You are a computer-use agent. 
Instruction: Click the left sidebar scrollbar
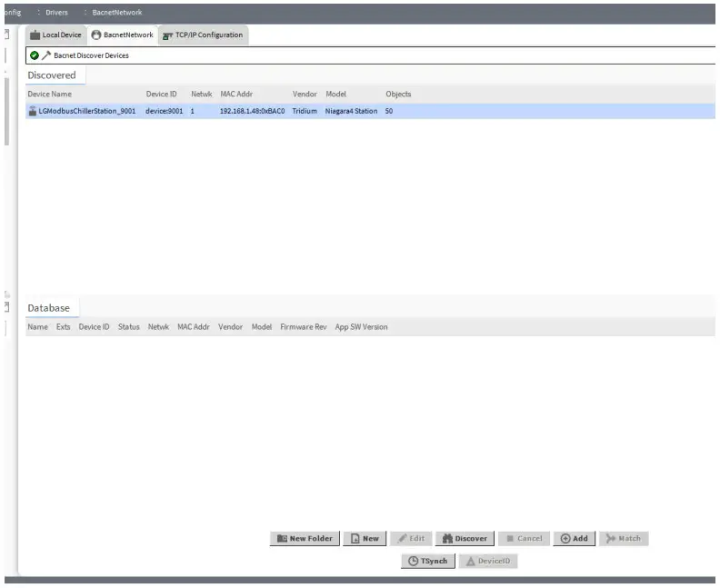tap(6, 112)
